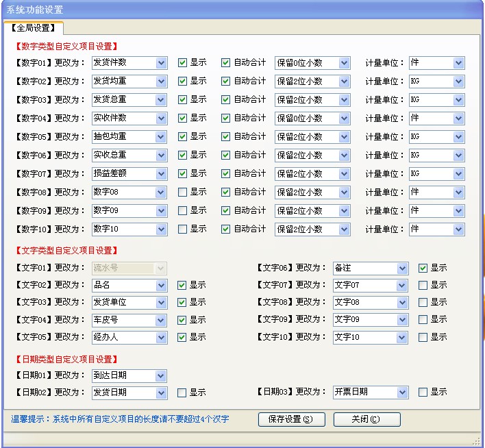Click the 发货单位 field for 文字03

coord(123,303)
